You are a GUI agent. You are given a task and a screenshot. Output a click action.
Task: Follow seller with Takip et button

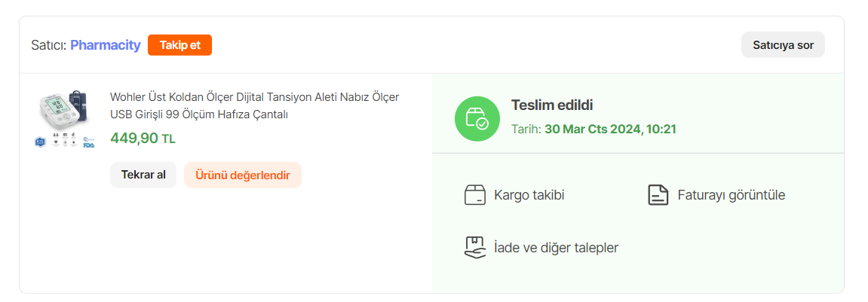pos(180,45)
